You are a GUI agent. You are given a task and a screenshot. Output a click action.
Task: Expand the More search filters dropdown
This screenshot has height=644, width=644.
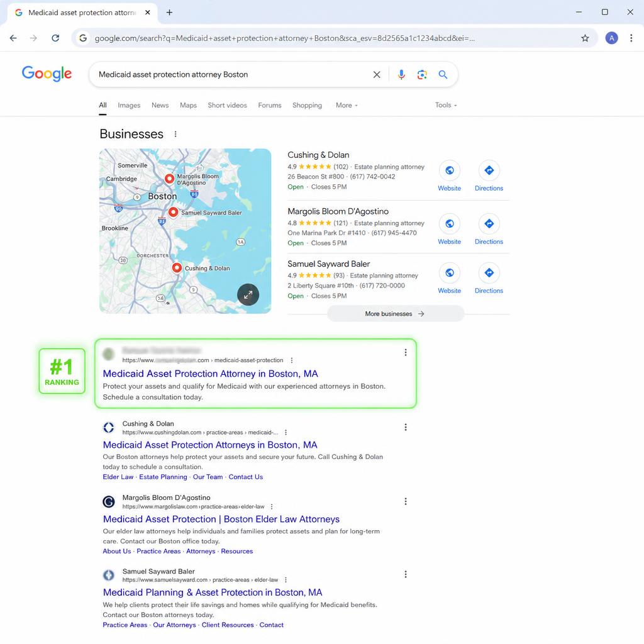coord(347,105)
